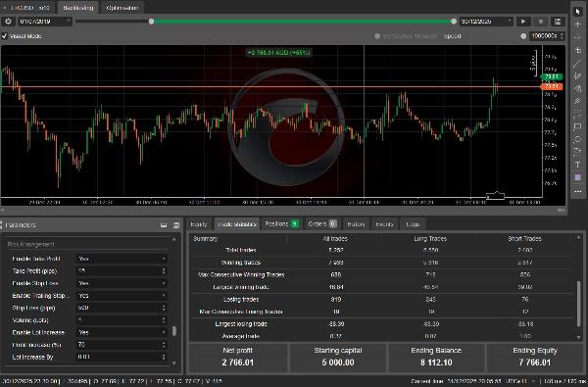
Task: Select the equidistant channel tool
Action: click(577, 75)
